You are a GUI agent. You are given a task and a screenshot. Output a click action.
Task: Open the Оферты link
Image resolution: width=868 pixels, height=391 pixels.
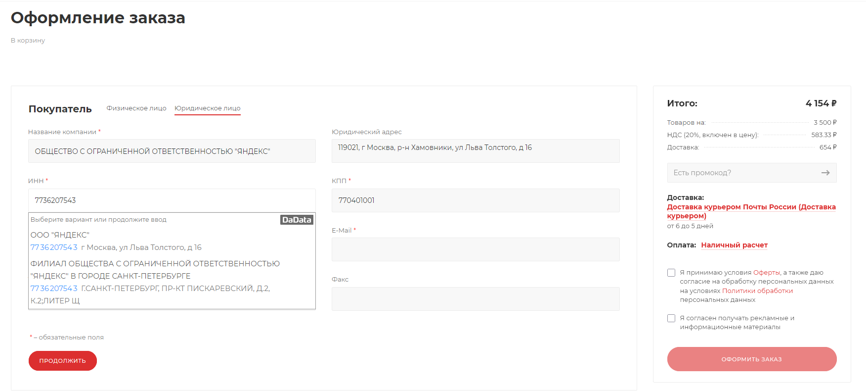tap(767, 273)
